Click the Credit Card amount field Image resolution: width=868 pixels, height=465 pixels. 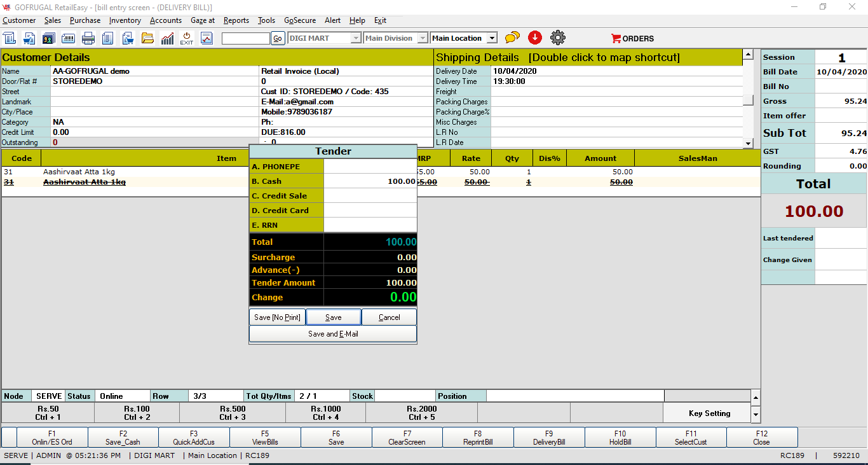point(370,211)
